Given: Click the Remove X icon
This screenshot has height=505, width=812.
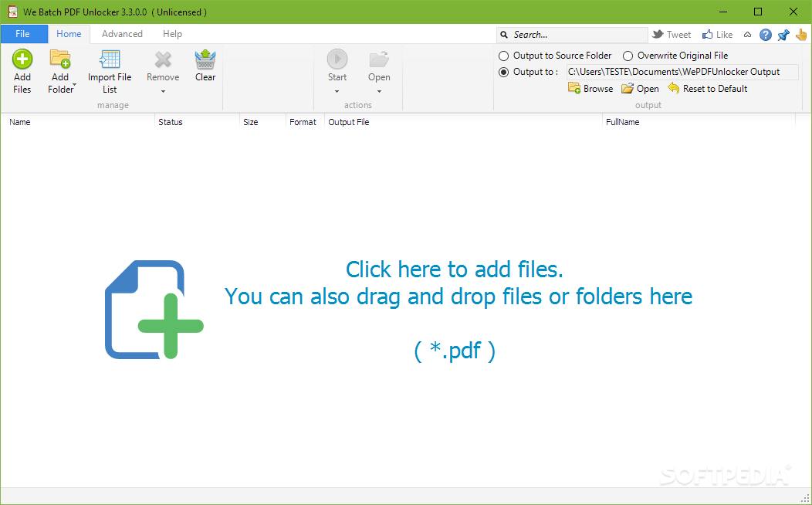Looking at the screenshot, I should [x=163, y=59].
